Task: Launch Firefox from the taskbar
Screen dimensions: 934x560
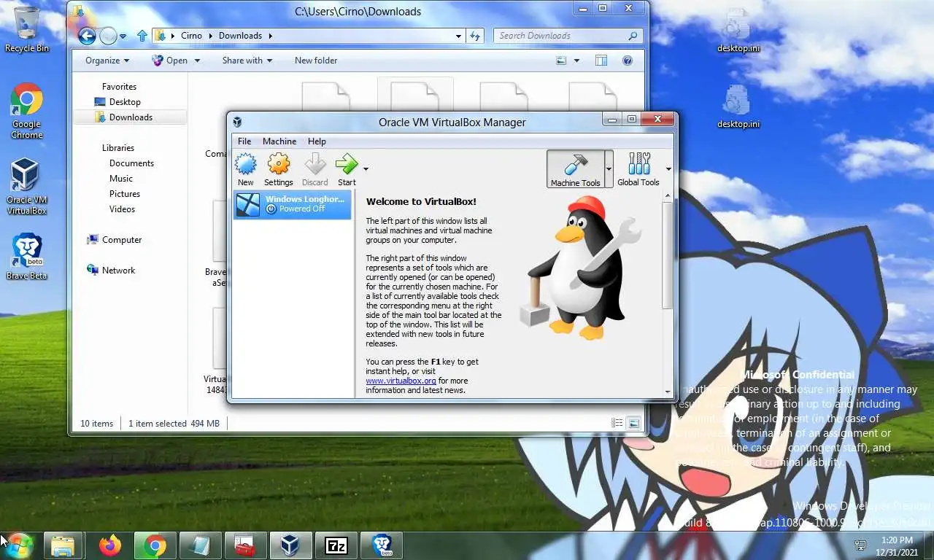Action: click(110, 545)
